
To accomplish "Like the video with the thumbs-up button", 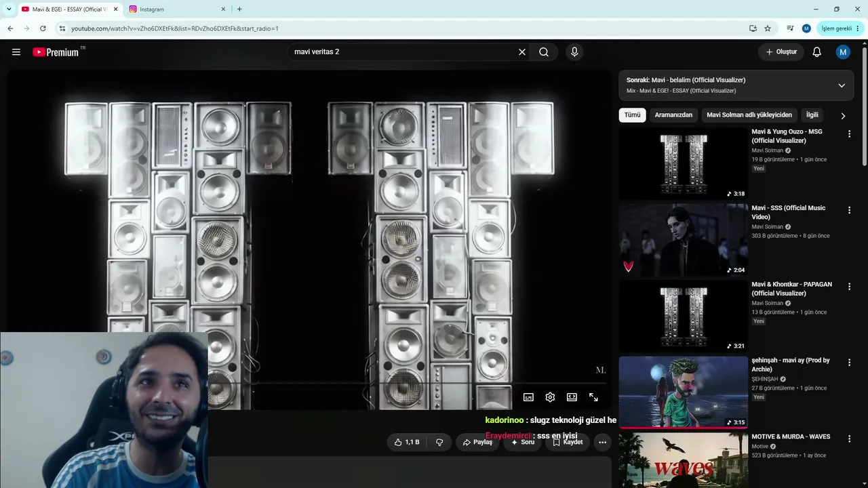I will coord(407,442).
